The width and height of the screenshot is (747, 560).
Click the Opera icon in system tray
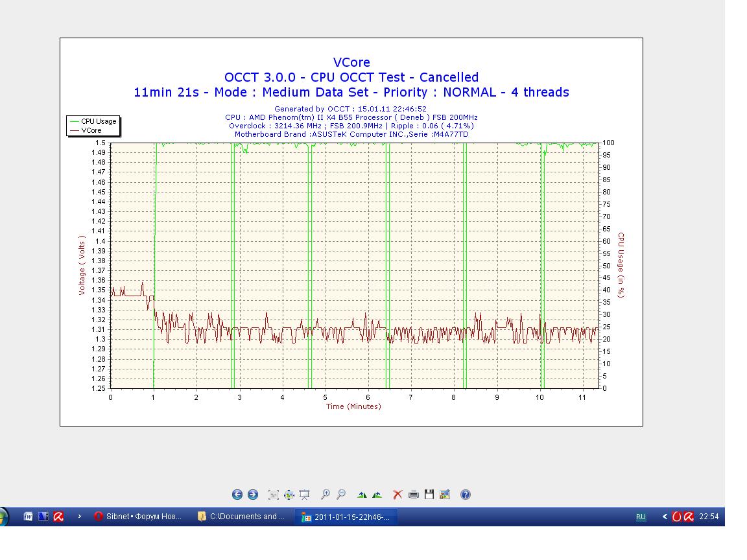[676, 517]
